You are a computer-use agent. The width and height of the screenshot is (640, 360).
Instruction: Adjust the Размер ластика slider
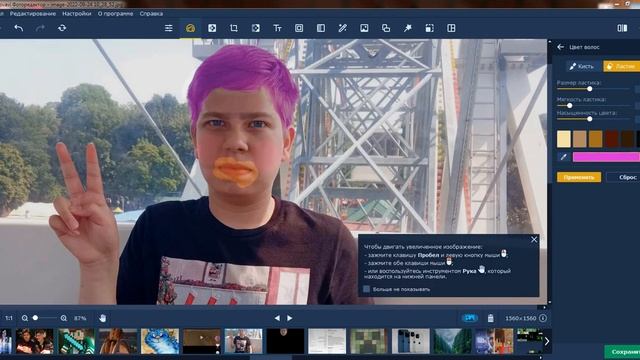click(x=593, y=89)
